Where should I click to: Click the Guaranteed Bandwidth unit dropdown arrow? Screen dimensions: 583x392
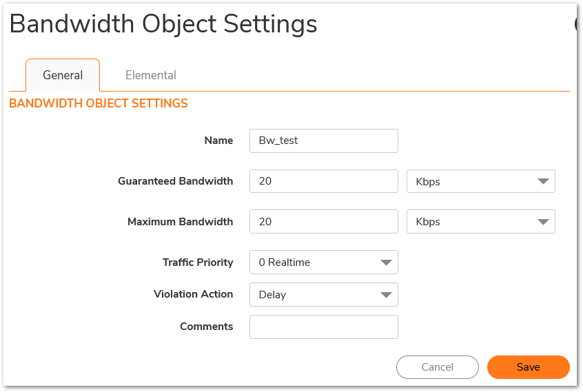click(x=543, y=181)
